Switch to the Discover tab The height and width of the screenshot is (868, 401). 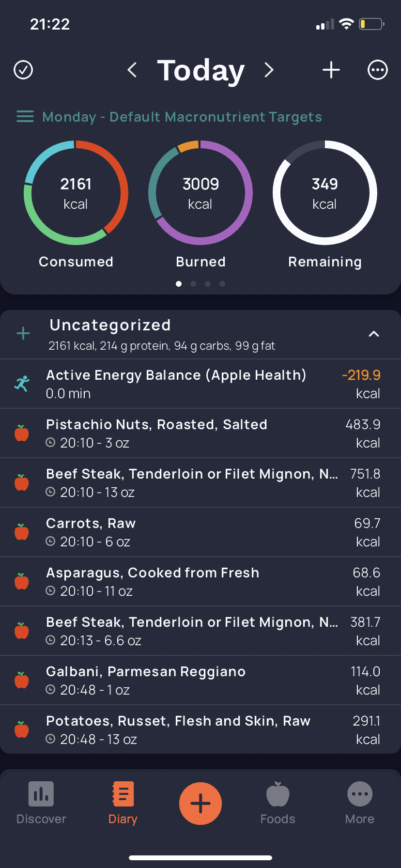(x=41, y=803)
